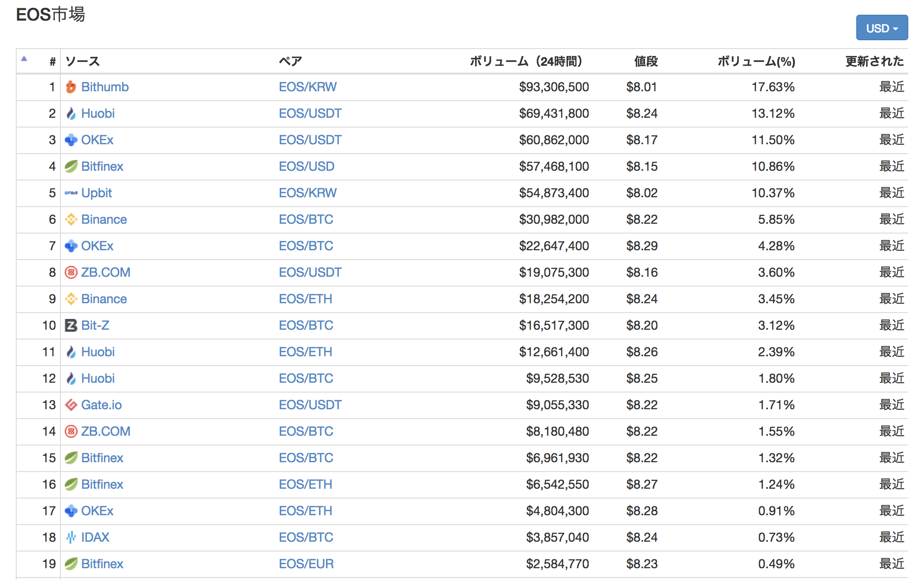
Task: Open Huobi's EOS/USDT pair link
Action: (x=310, y=113)
